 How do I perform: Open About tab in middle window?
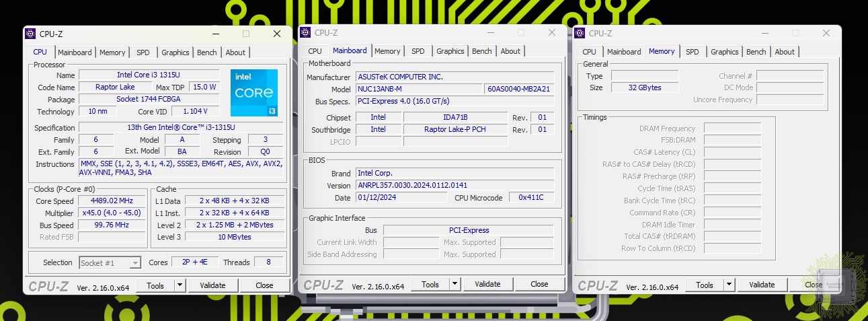point(510,51)
